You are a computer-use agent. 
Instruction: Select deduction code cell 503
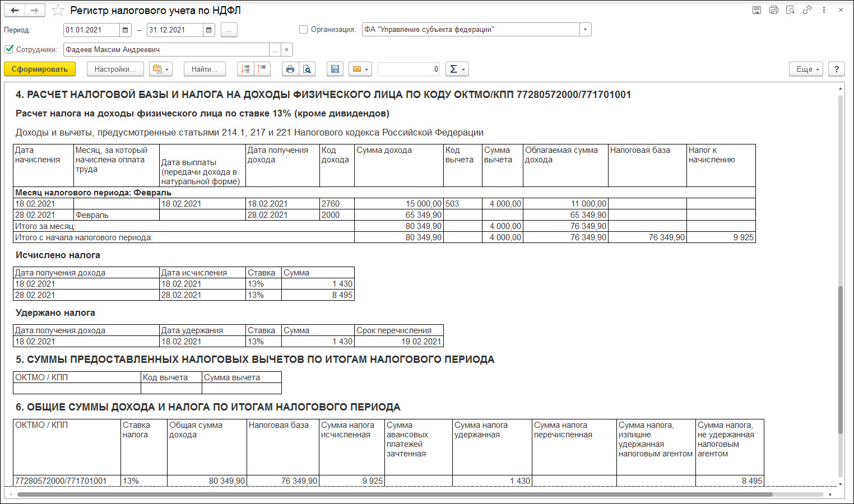(463, 204)
